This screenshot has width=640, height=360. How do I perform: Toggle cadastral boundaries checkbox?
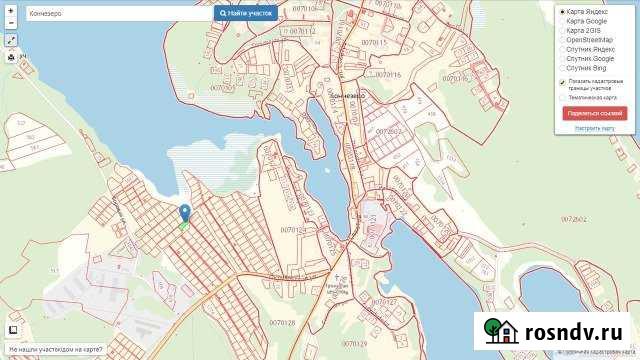562,82
